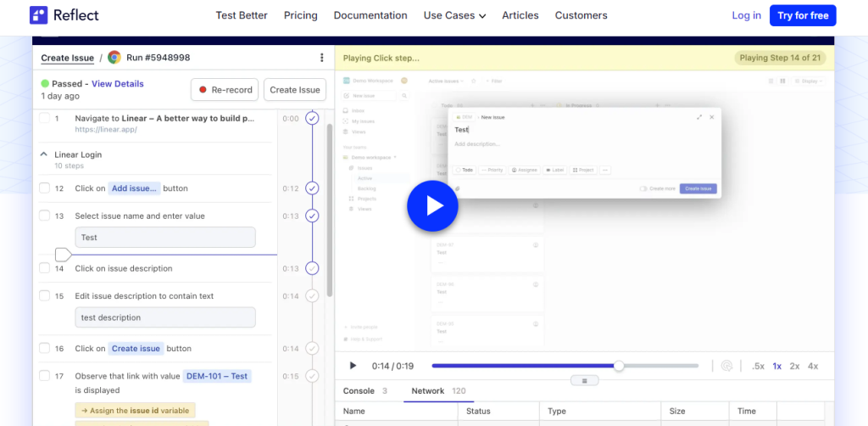Click the attachment paperclip icon in New issue dialog

tap(457, 189)
